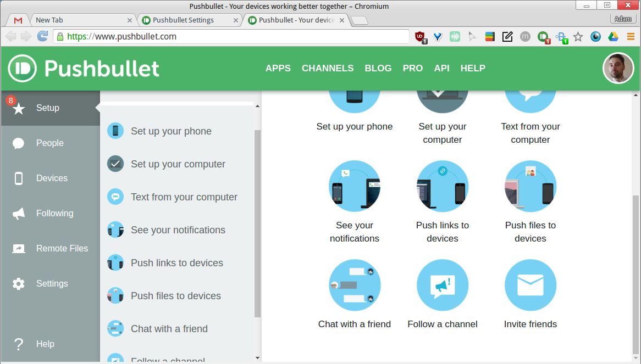The height and width of the screenshot is (364, 641).
Task: Open the Google Drive extension icon
Action: click(x=613, y=37)
